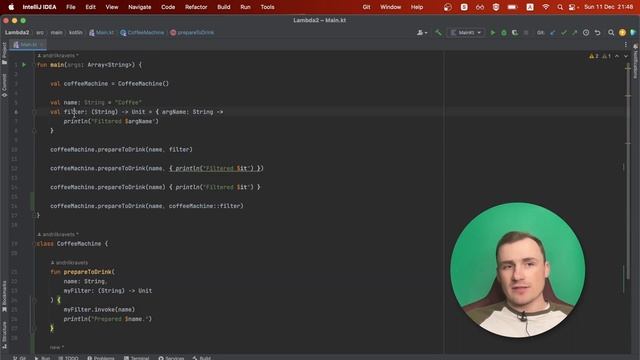Click the Build project hammer icon
The width and height of the screenshot is (640, 360).
click(x=438, y=33)
